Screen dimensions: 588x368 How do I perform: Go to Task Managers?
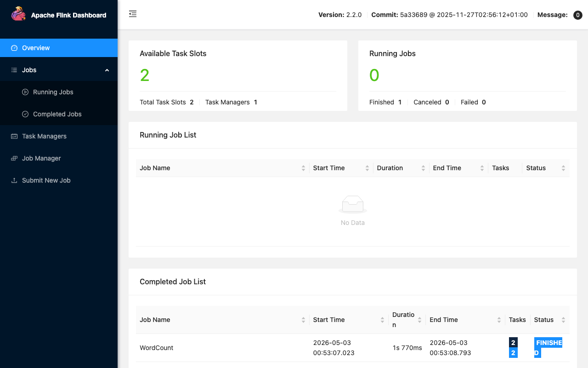(59, 136)
